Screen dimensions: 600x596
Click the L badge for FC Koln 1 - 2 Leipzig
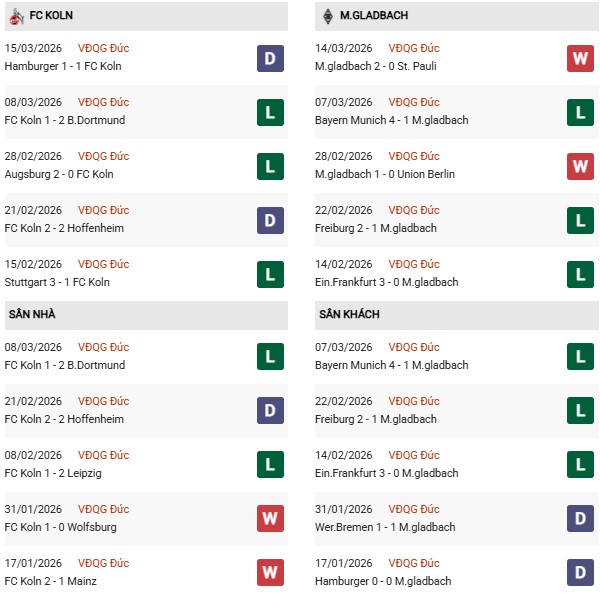pos(271,465)
